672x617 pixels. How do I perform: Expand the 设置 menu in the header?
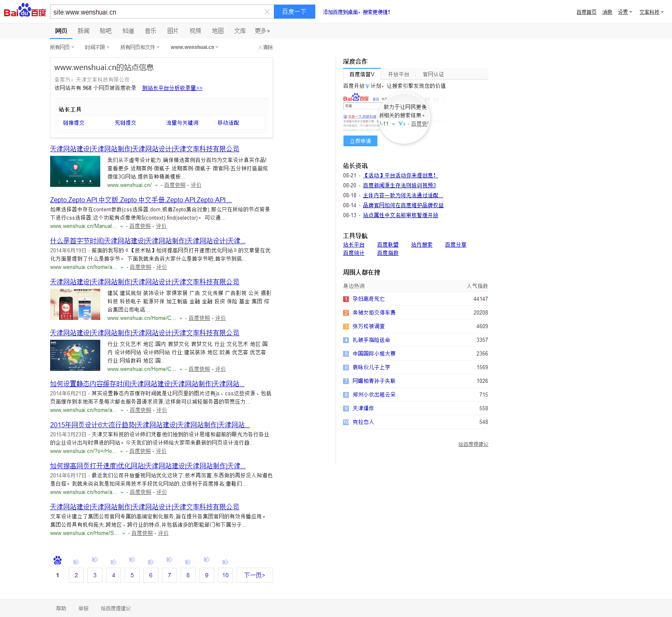(625, 12)
